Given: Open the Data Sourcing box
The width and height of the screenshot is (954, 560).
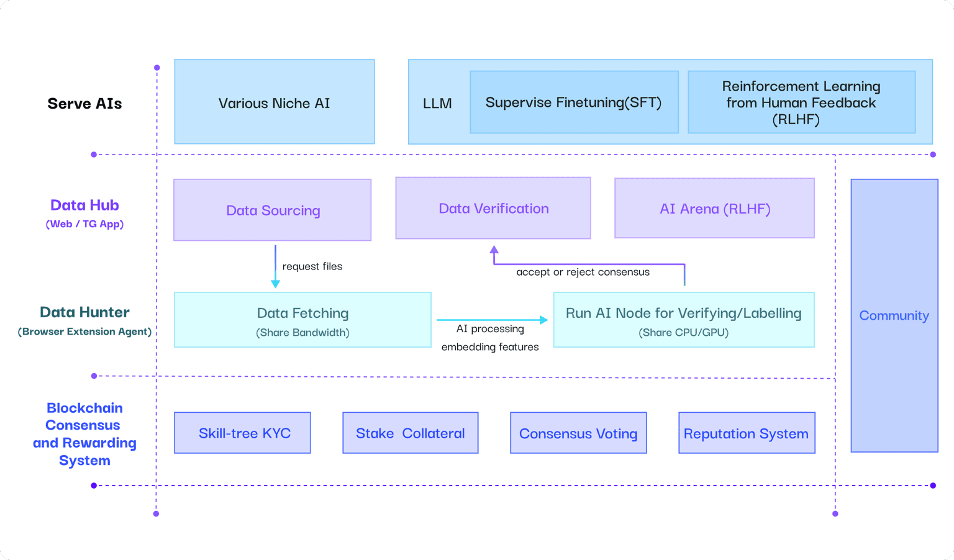Looking at the screenshot, I should [273, 210].
